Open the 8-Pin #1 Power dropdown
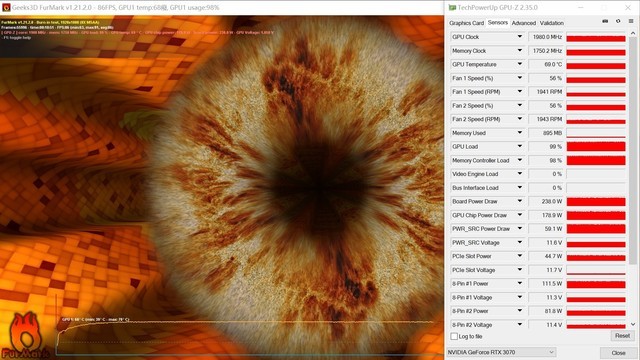Screen dimensions: 640x360 [x=520, y=284]
